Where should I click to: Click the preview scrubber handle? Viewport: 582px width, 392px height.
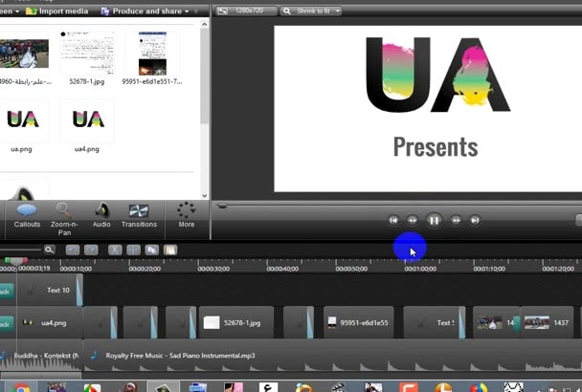[221, 206]
